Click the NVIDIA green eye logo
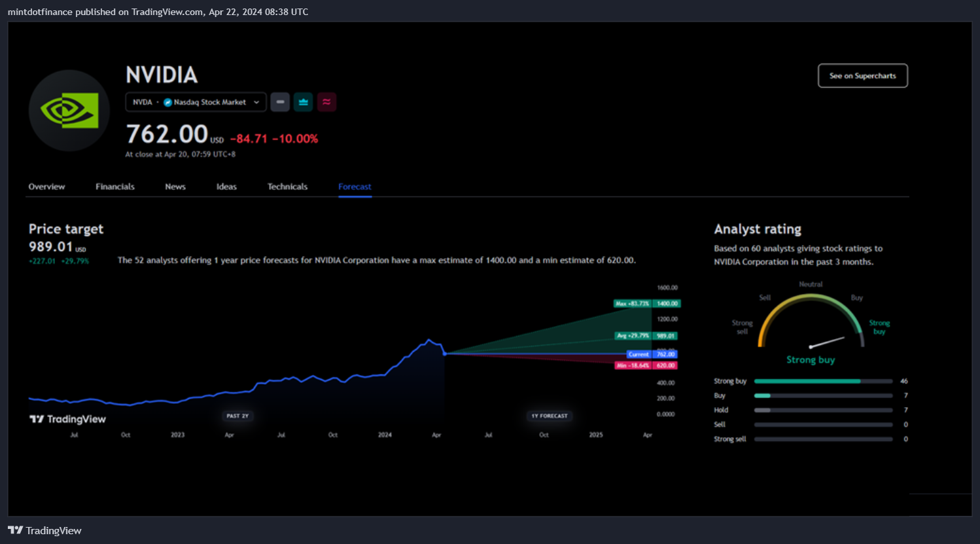980x544 pixels. click(69, 111)
